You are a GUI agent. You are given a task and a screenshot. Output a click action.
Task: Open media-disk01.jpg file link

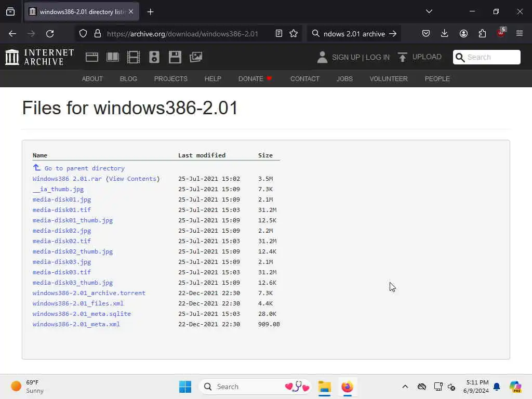pyautogui.click(x=62, y=199)
